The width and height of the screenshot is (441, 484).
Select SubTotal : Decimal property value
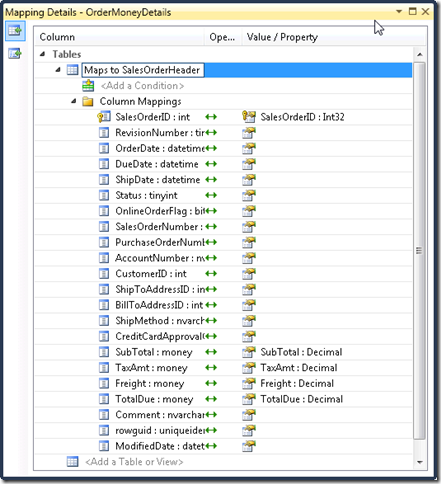tap(301, 352)
